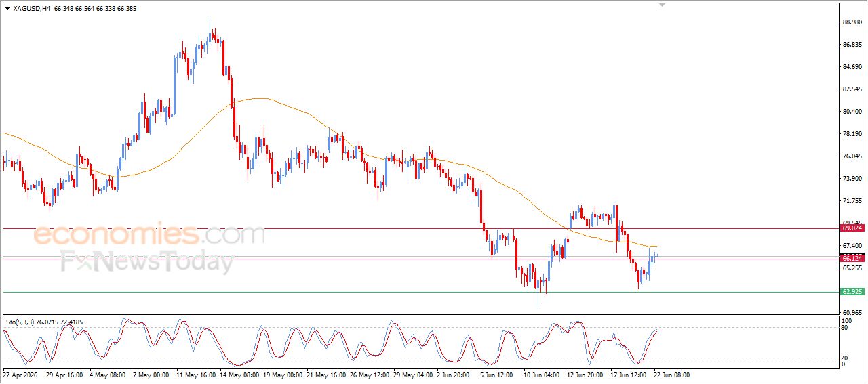
Task: Click the 88.980 price axis value
Action: tap(852, 22)
